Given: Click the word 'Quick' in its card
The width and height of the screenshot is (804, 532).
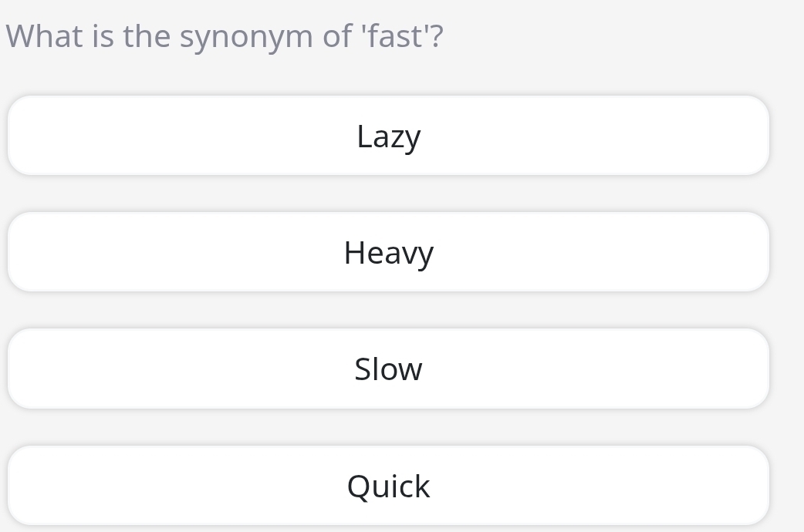Looking at the screenshot, I should [388, 486].
